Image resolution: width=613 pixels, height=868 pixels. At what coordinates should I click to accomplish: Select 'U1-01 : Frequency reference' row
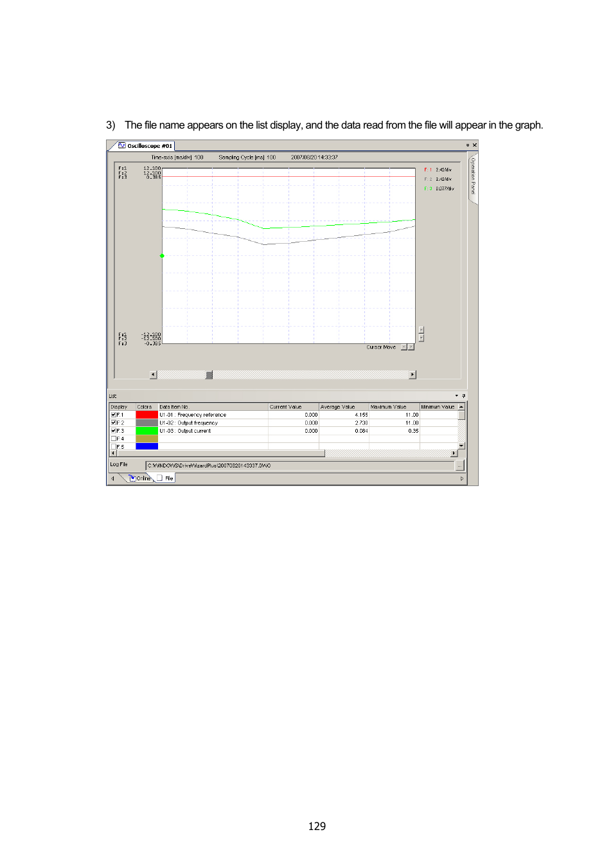(x=283, y=415)
